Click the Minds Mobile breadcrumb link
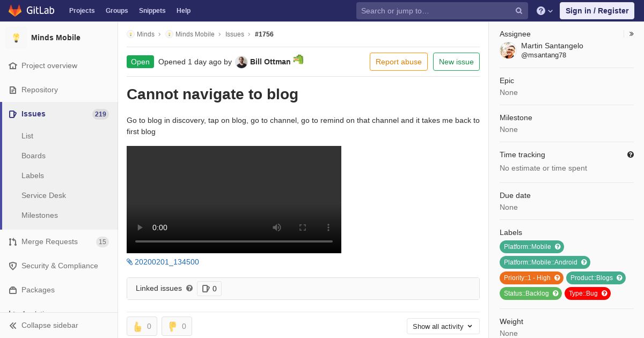Viewport: 644px width, 338px height. tap(195, 34)
